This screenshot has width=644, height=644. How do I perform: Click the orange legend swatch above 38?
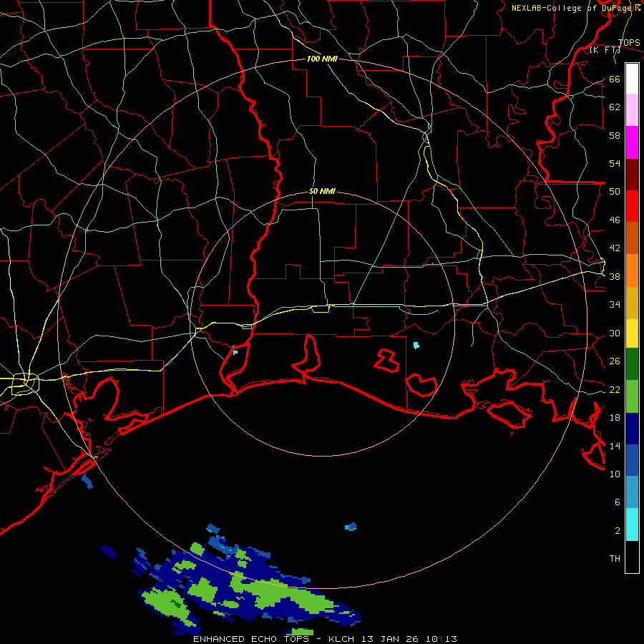pos(632,270)
